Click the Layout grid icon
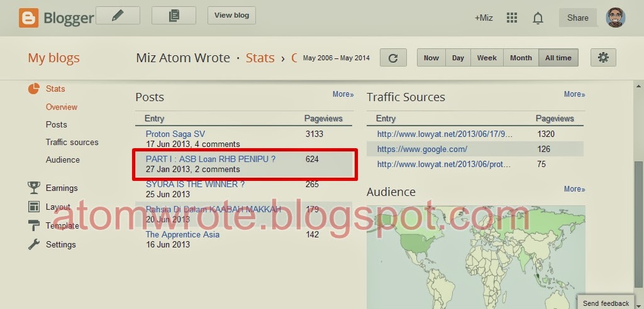The height and width of the screenshot is (309, 644). point(34,207)
